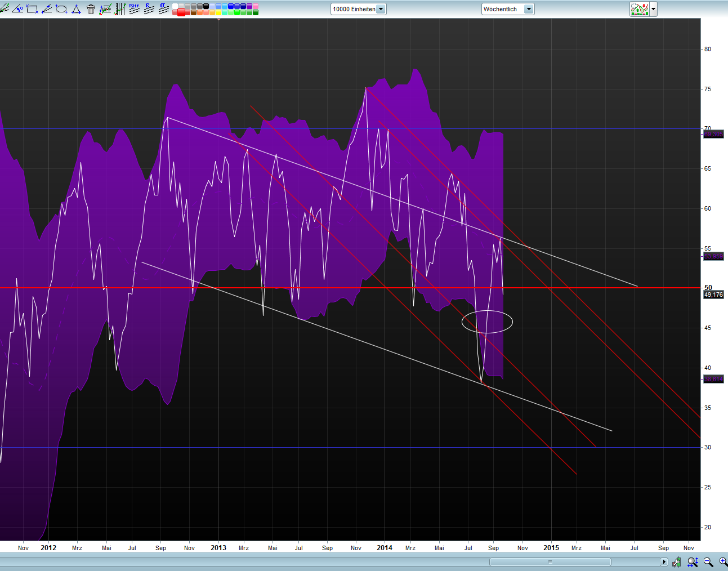The height and width of the screenshot is (571, 728).
Task: Zoom out using the minus magnifier
Action: tap(708, 562)
